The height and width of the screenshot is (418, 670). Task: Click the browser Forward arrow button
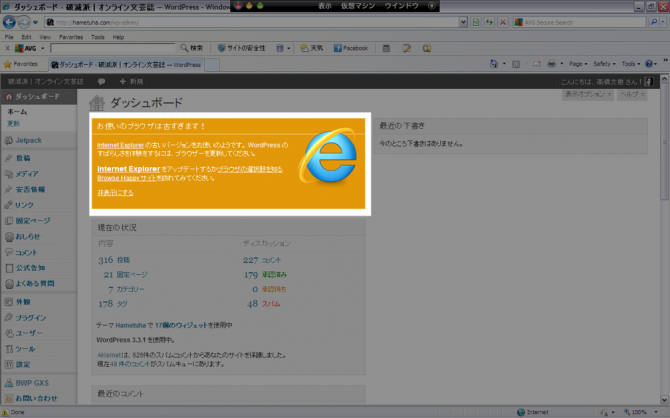pos(24,22)
